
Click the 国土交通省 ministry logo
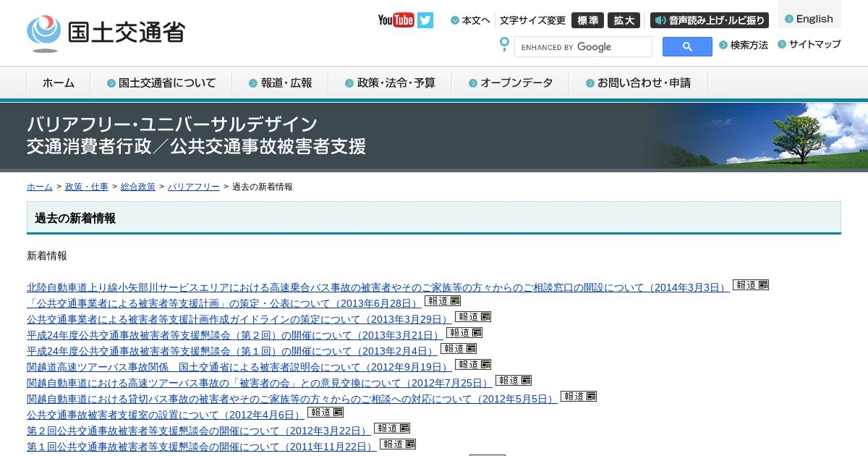pyautogui.click(x=106, y=33)
